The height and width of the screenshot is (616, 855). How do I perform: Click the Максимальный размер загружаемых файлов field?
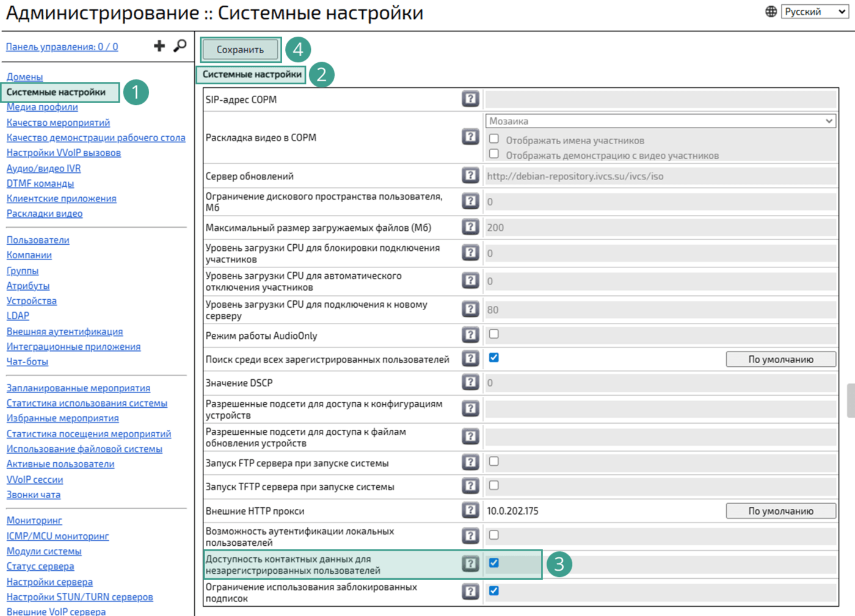click(660, 228)
